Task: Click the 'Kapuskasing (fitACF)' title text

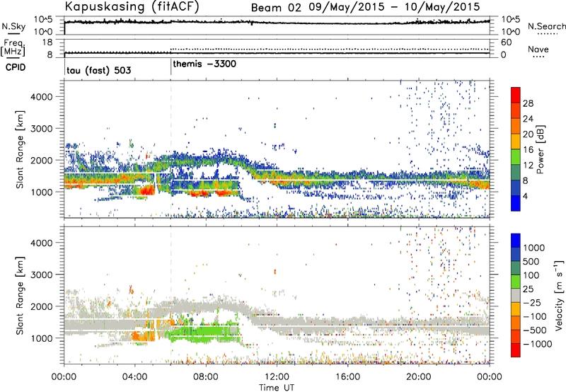Action: pos(132,7)
